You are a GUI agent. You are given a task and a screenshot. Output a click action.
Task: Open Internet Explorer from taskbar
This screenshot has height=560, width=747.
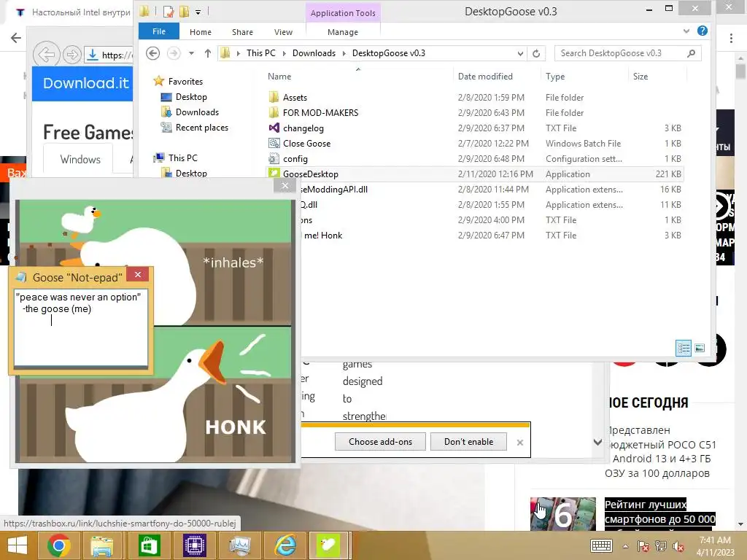(x=285, y=545)
